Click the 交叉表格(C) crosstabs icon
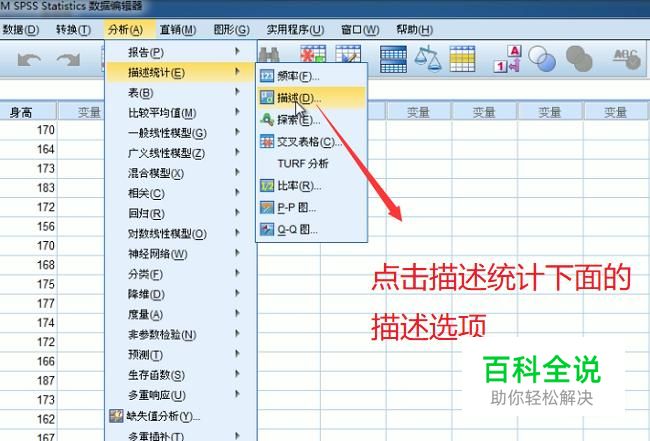Screen dimensions: 650x441 point(267,142)
